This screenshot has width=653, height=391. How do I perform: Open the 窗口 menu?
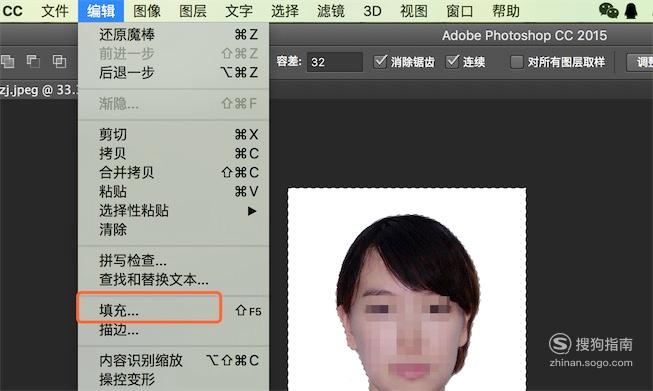point(460,11)
